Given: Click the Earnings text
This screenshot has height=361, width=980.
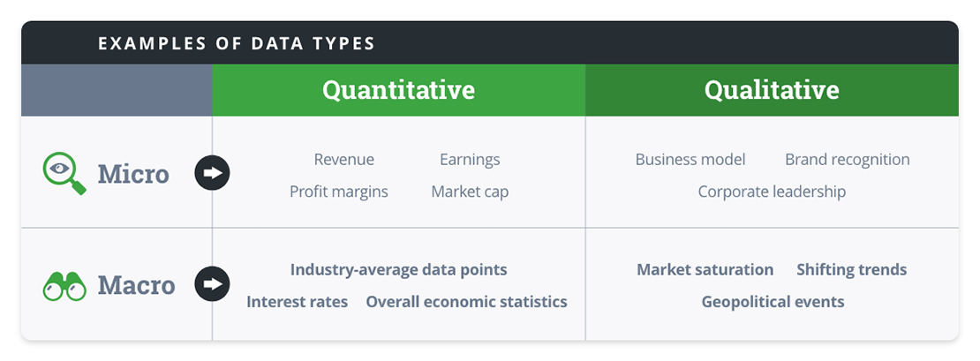Looking at the screenshot, I should [470, 160].
